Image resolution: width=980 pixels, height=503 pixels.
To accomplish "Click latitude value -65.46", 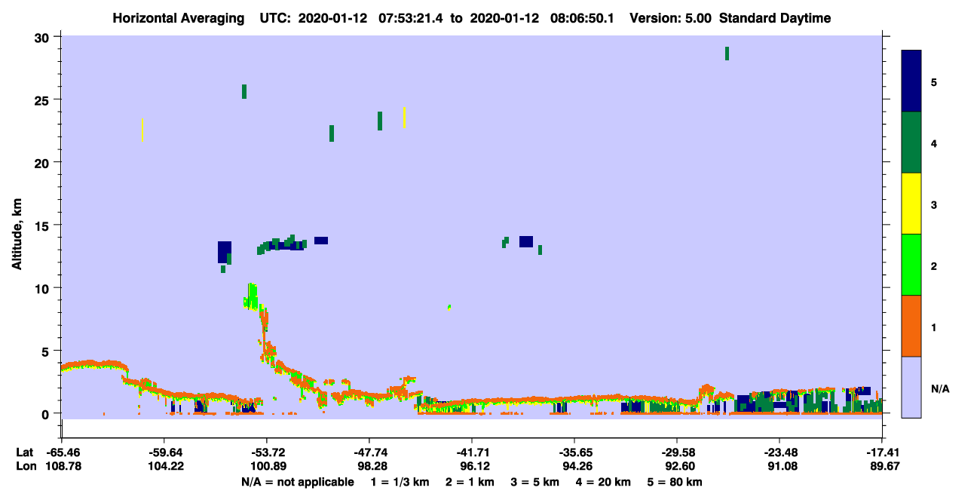I will (63, 452).
